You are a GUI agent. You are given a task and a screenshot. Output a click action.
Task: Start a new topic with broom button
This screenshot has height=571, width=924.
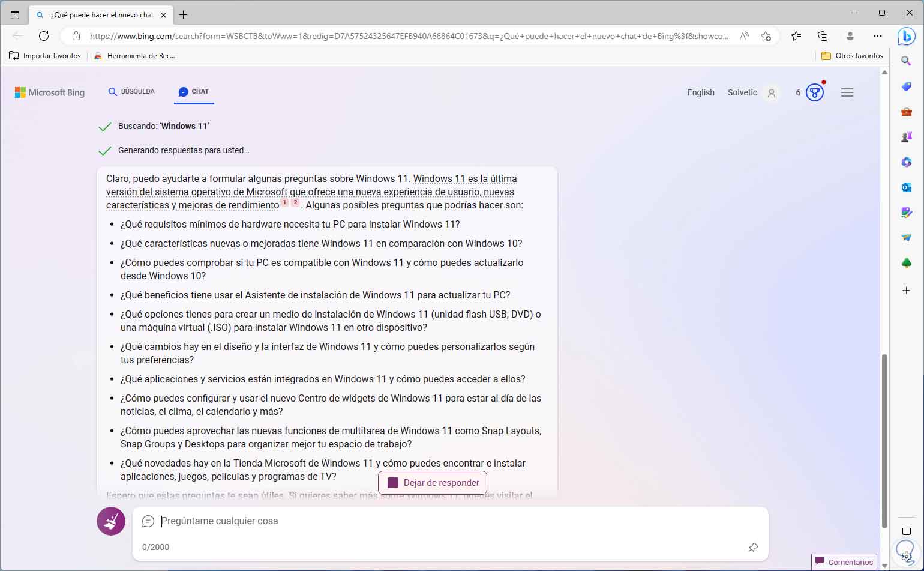[x=111, y=521]
